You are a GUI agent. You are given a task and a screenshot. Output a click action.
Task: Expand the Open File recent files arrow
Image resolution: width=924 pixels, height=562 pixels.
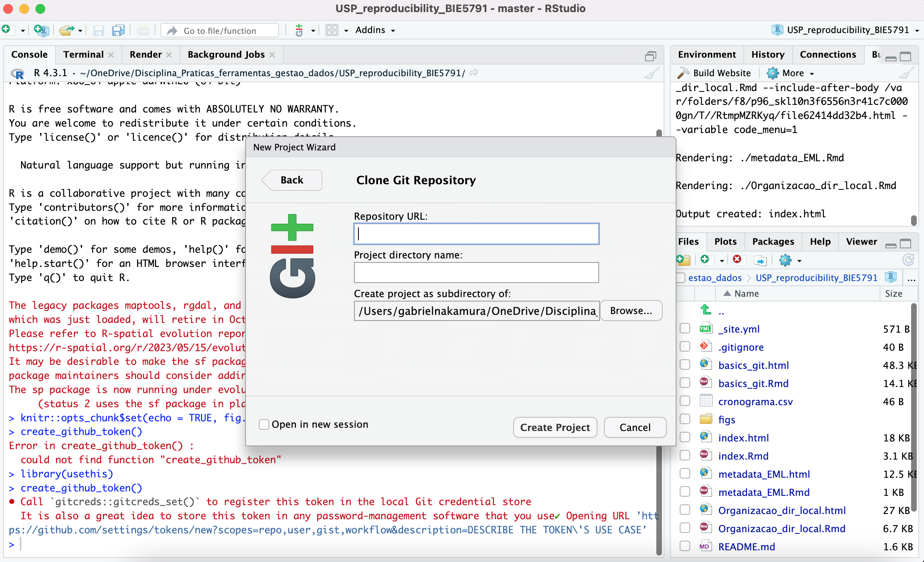tap(80, 31)
